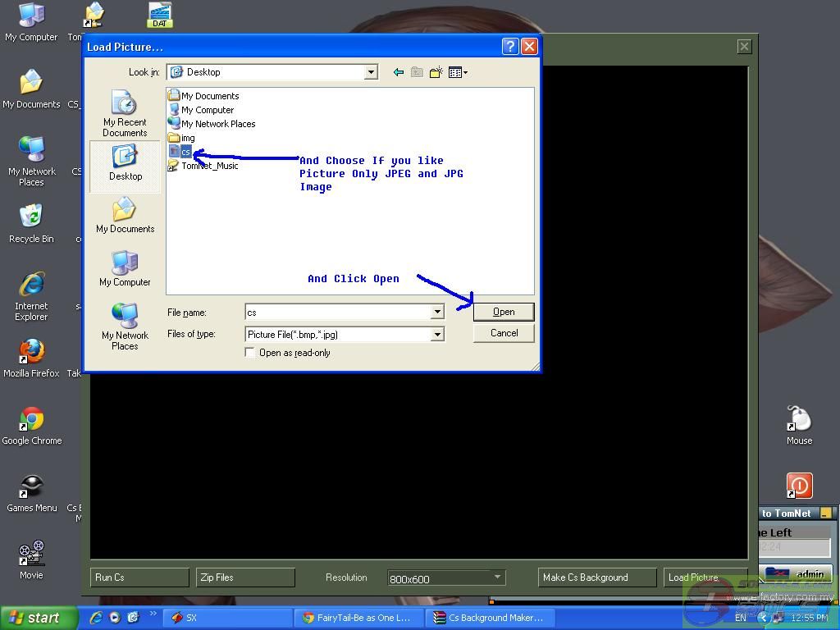Viewport: 840px width, 630px height.
Task: Click the Go Back arrow icon in dialog toolbar
Action: (x=399, y=72)
